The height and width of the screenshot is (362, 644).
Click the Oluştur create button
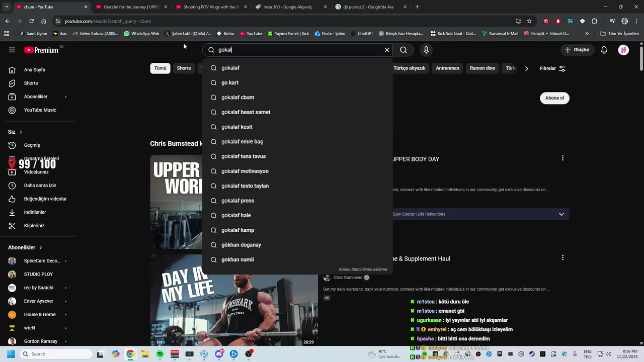tap(577, 50)
